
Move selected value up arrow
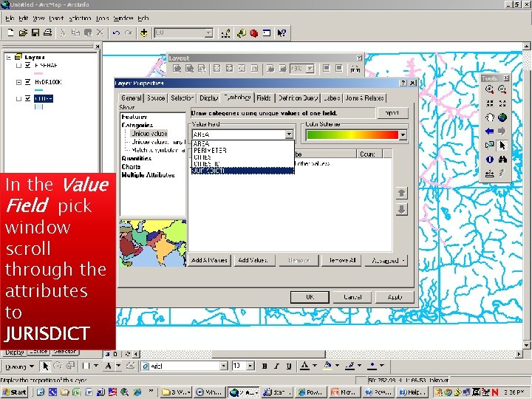pyautogui.click(x=401, y=193)
